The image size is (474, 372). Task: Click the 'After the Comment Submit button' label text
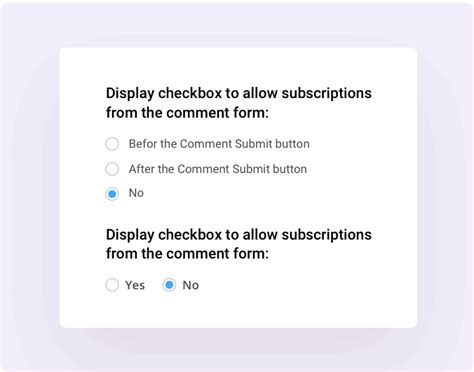[x=218, y=169]
